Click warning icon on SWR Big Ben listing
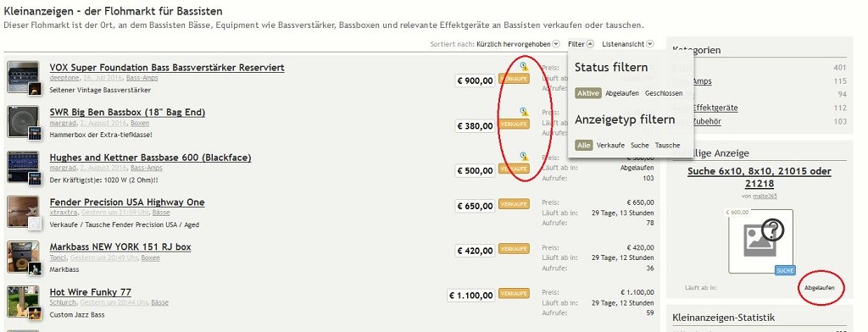The width and height of the screenshot is (868, 332). click(524, 112)
